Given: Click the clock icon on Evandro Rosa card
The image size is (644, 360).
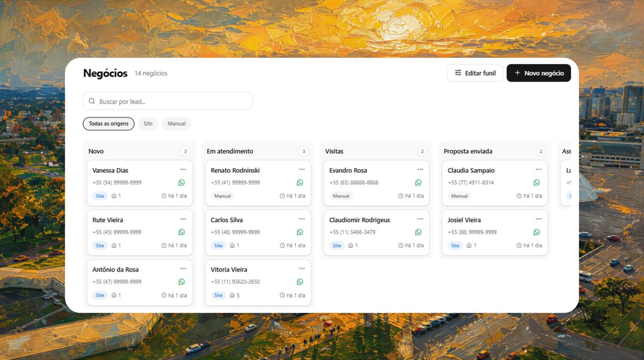Looking at the screenshot, I should pyautogui.click(x=401, y=196).
